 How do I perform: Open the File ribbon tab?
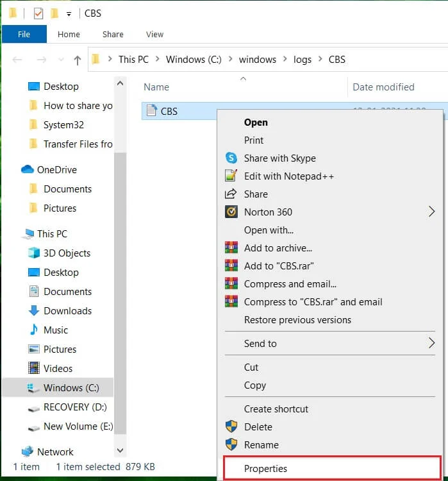pos(24,34)
